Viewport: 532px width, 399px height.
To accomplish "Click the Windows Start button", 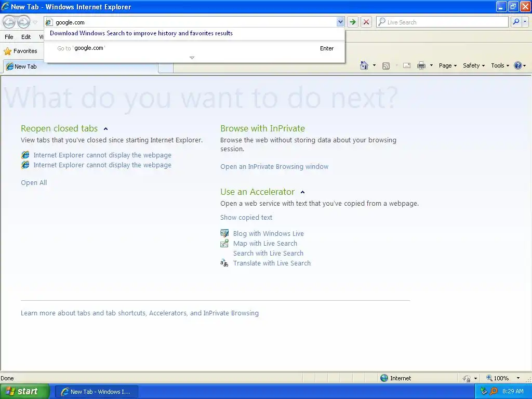I will pos(25,392).
